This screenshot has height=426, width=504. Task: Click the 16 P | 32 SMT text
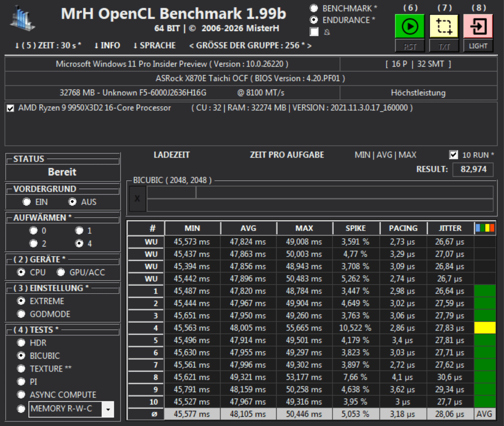click(418, 64)
